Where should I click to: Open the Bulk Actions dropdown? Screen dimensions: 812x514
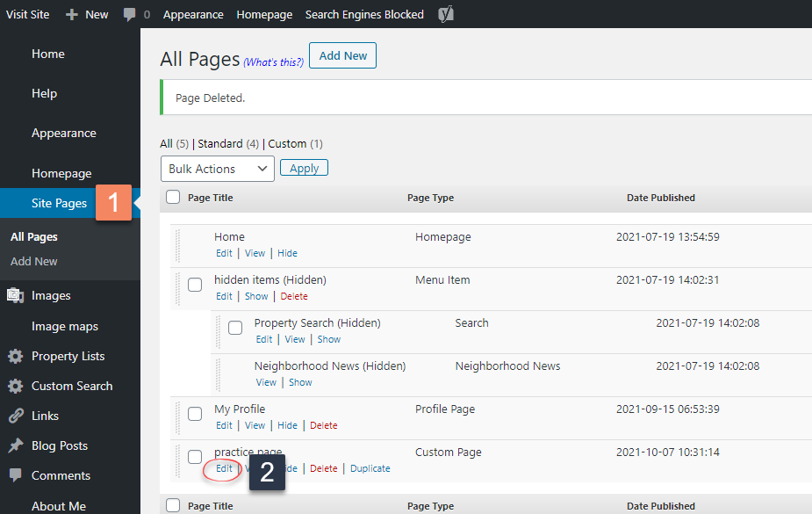218,169
